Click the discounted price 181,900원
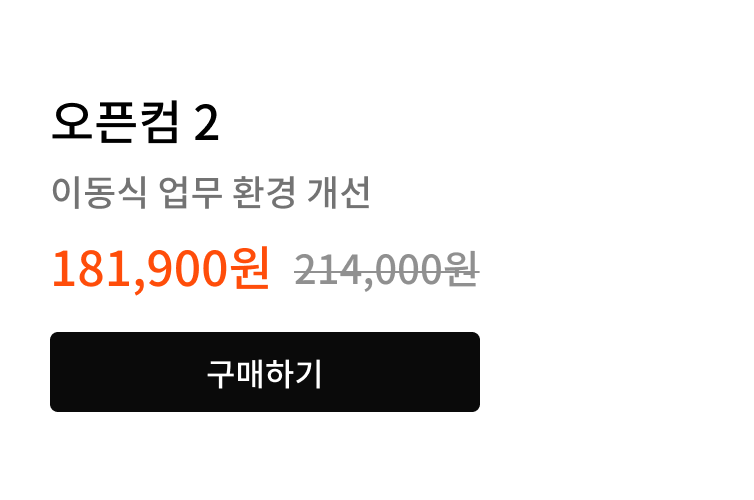754x500 pixels. (161, 269)
